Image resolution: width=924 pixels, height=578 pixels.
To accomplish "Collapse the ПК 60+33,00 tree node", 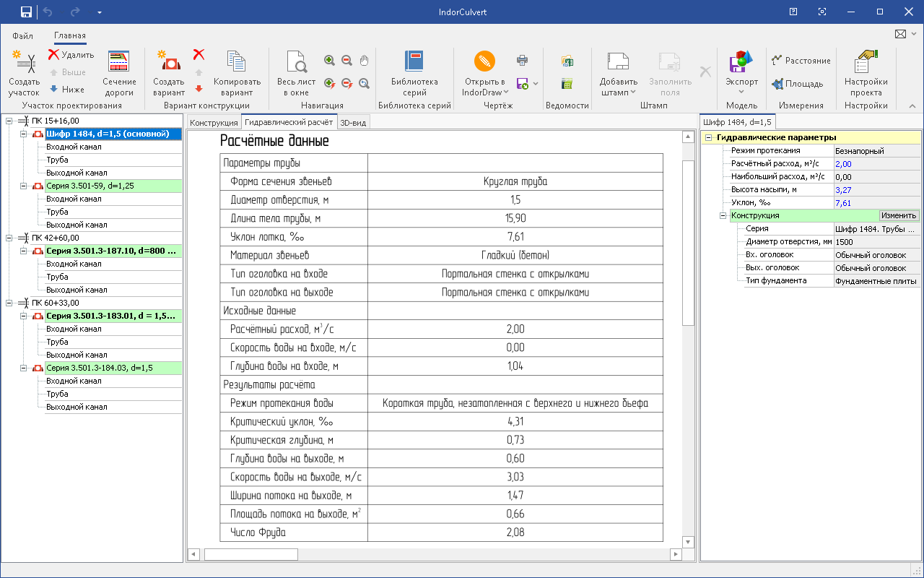I will coord(8,303).
